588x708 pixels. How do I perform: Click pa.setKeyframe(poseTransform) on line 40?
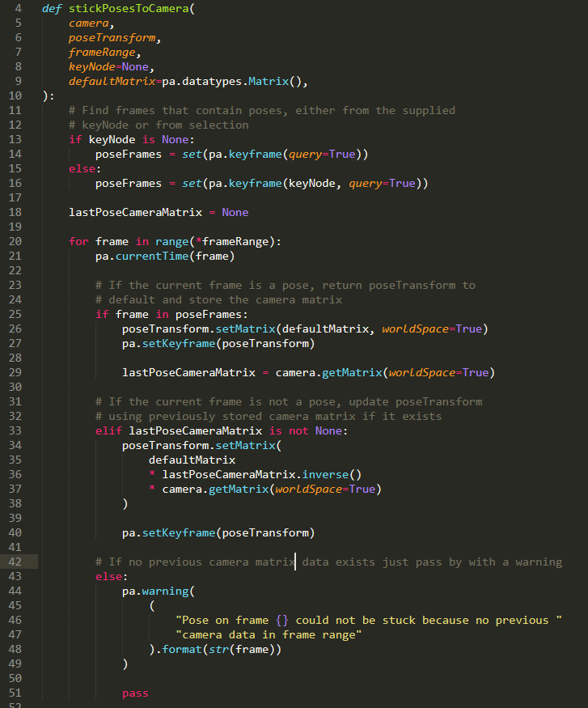[218, 532]
